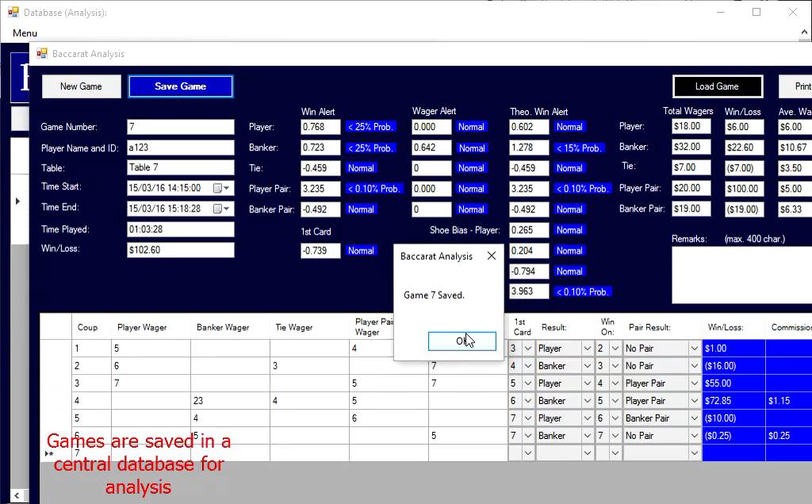
Task: Click the < 15% Prob. Banker theo alert label
Action: click(578, 148)
